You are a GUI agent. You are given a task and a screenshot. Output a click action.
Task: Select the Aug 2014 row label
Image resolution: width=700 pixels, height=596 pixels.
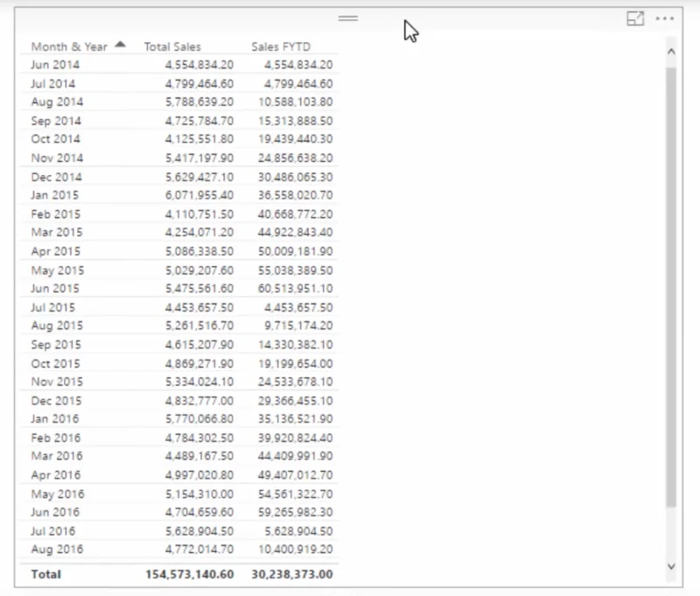point(57,102)
